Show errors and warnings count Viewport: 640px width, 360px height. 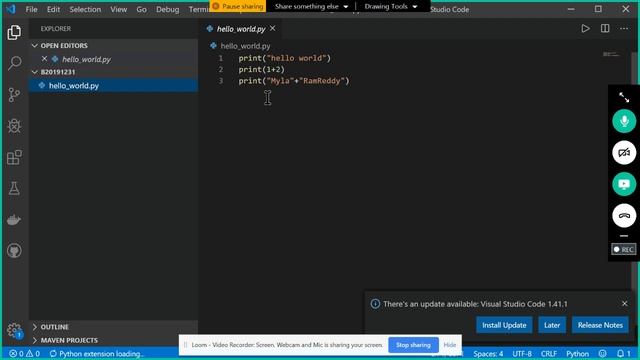pos(24,353)
